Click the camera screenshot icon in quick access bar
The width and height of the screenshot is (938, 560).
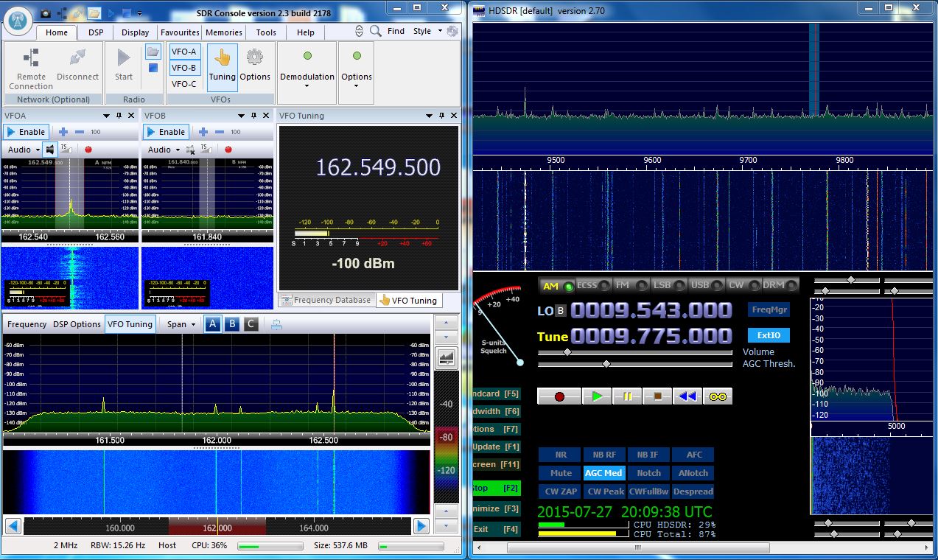[45, 13]
